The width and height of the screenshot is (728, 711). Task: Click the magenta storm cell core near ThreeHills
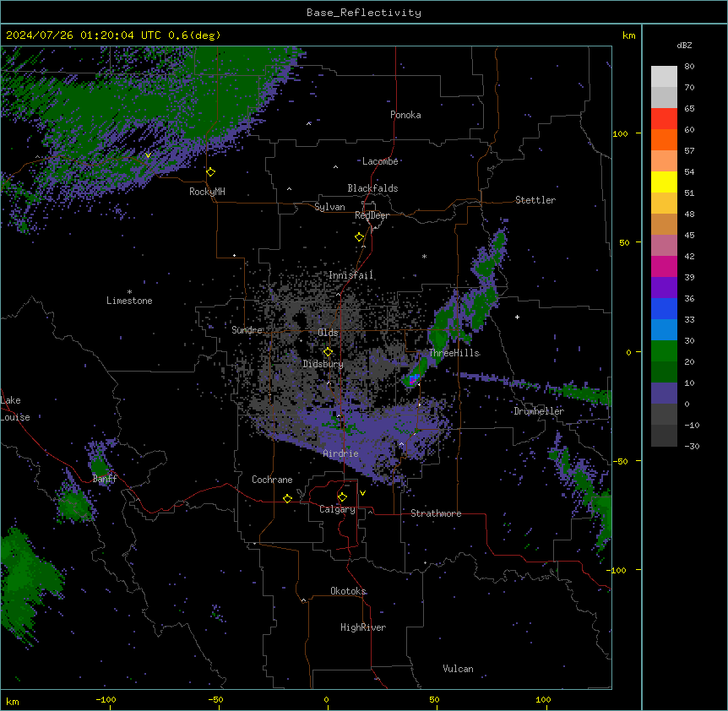tap(412, 380)
